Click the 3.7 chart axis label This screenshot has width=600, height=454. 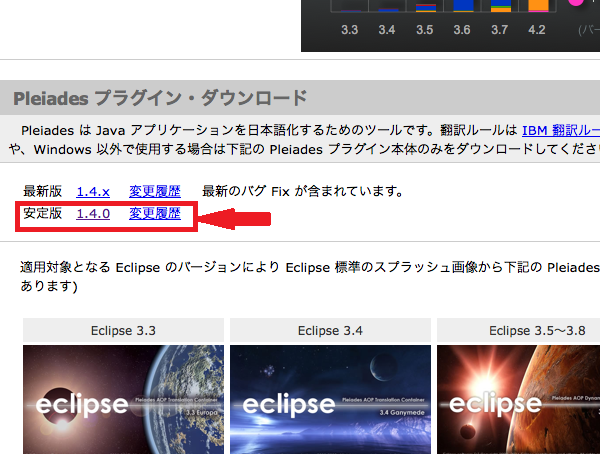(x=500, y=30)
